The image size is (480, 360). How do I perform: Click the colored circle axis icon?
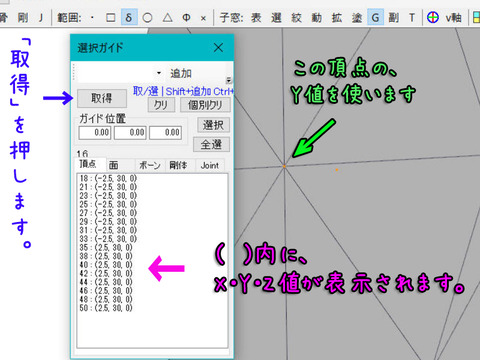click(x=433, y=17)
